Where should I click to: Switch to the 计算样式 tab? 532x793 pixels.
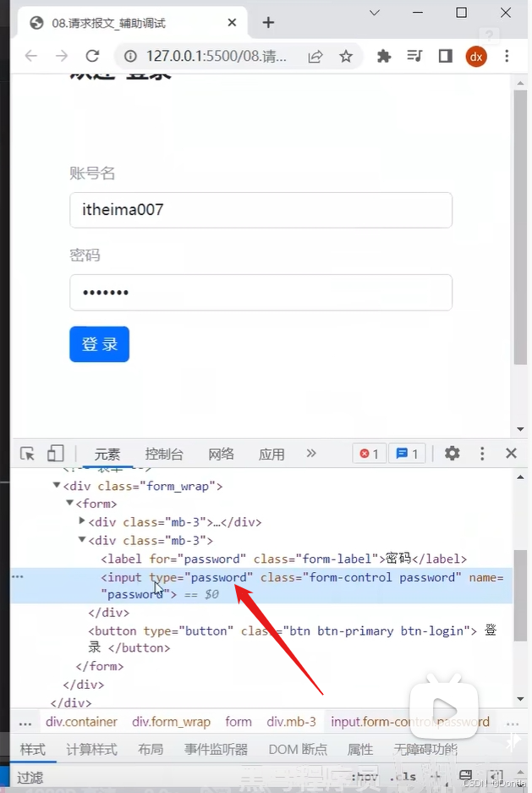tap(91, 749)
